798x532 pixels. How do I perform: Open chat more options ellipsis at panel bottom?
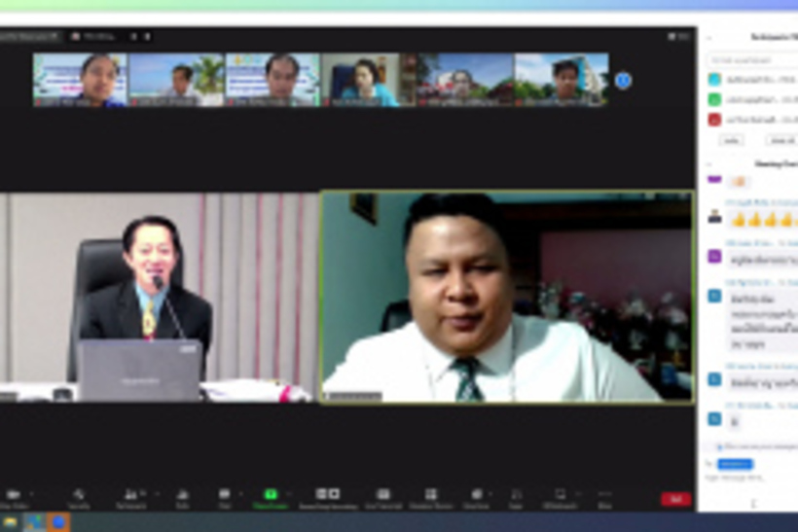(753, 504)
